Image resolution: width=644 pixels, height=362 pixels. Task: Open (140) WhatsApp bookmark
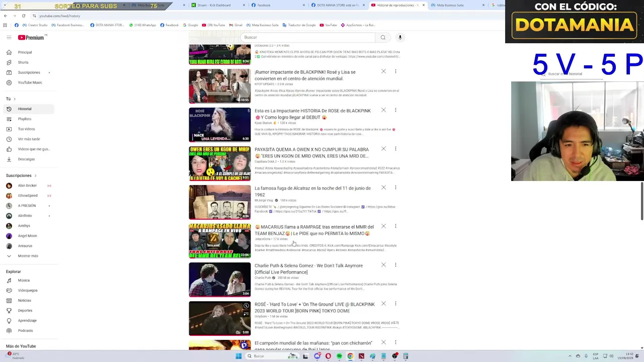[142, 25]
